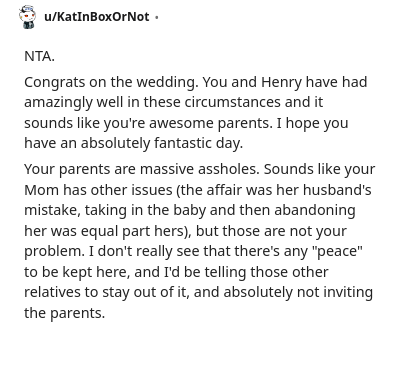Click the word "amazingly" in the comment

(x=58, y=103)
